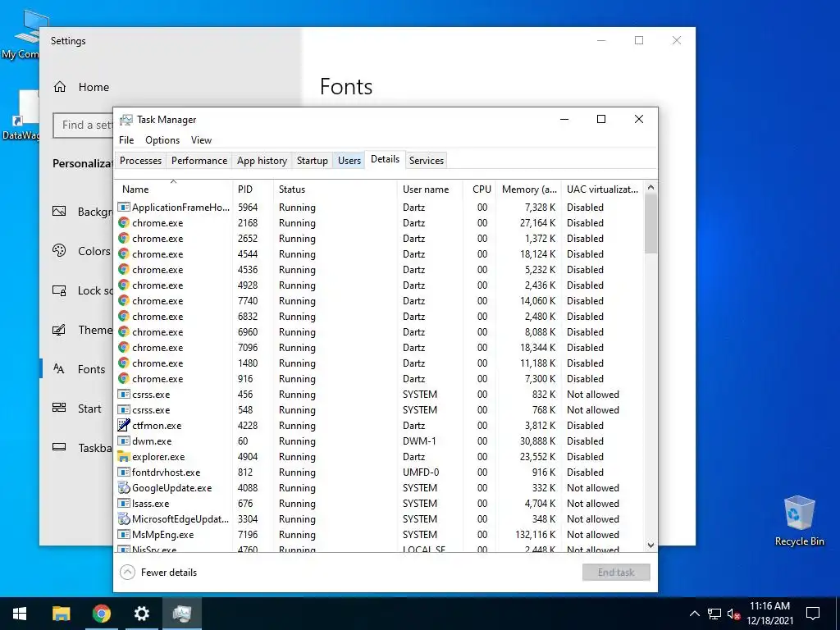Click scrollbar up arrow in process list
The width and height of the screenshot is (840, 630).
pos(651,188)
